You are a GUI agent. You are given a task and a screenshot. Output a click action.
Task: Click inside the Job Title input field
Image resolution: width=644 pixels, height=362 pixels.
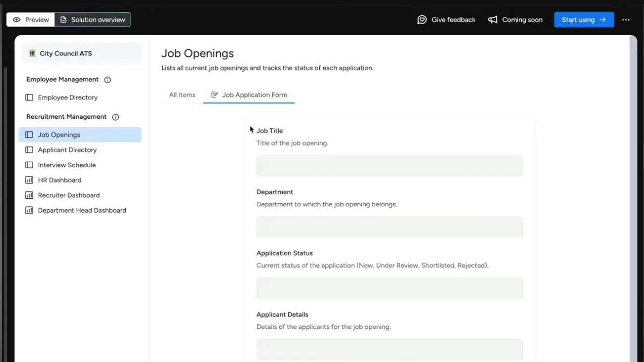389,166
